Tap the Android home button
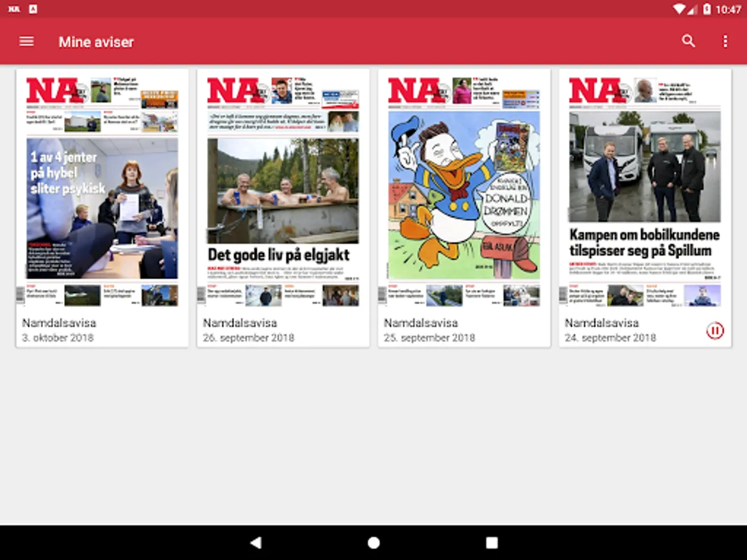Screen dimensions: 747x560 [x=374, y=543]
